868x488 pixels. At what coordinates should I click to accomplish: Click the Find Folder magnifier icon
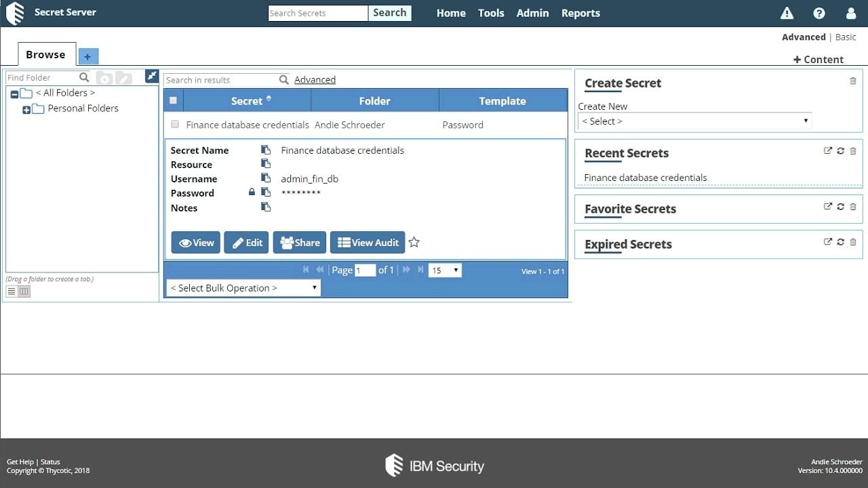(x=84, y=77)
